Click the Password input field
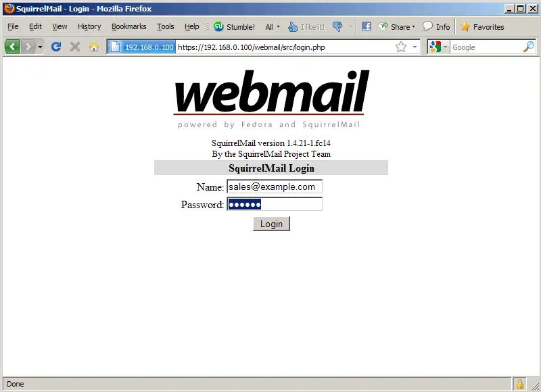 click(275, 204)
